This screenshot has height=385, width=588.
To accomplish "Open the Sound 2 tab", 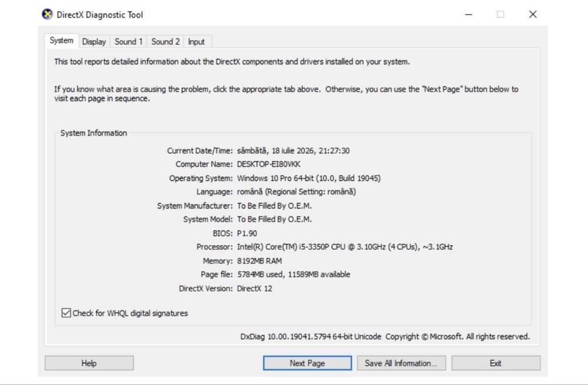I will tap(165, 42).
